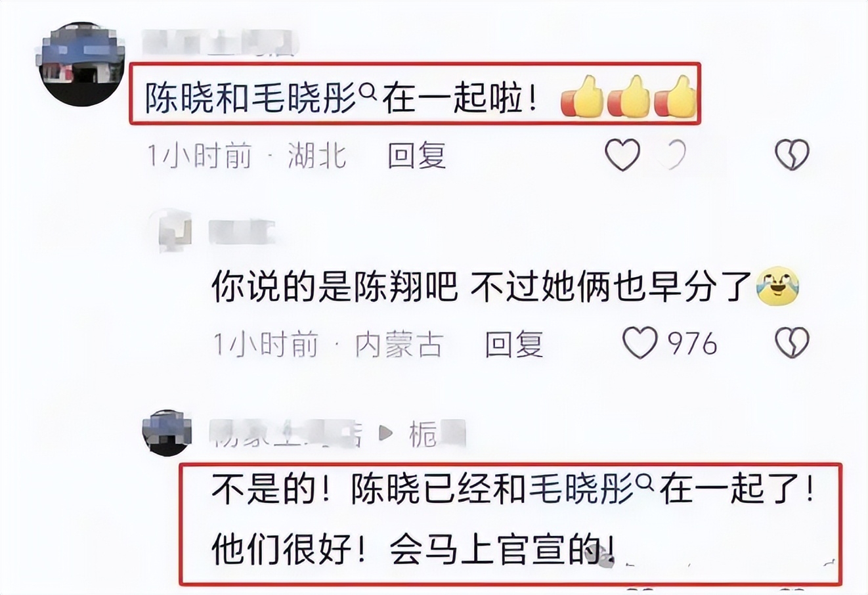Open blurred username above the first comment

point(220,40)
